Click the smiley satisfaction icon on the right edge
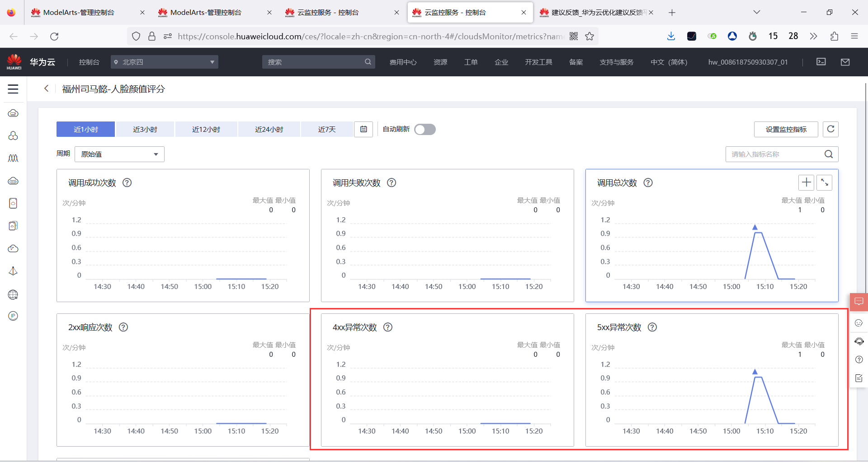This screenshot has height=462, width=868. (x=859, y=323)
